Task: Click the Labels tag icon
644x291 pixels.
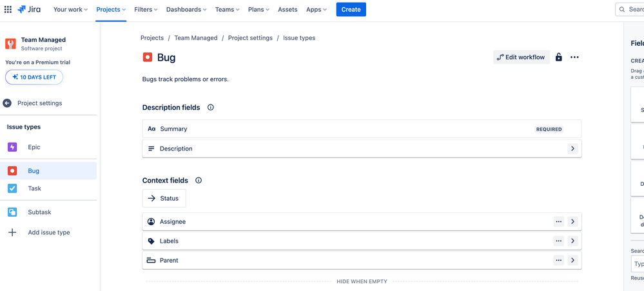Action: 151,241
